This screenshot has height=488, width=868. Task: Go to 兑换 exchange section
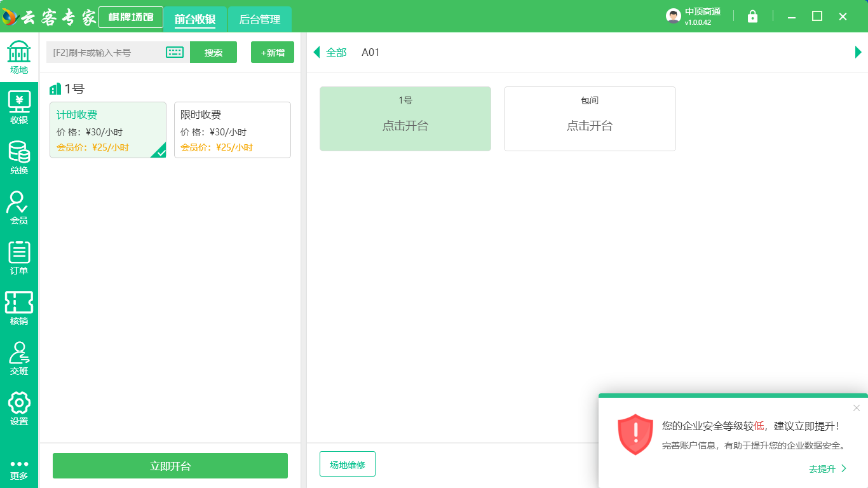(x=19, y=158)
